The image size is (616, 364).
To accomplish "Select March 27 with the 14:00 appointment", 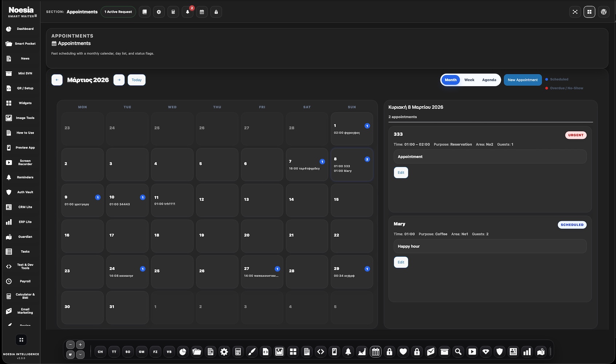I will click(x=262, y=272).
